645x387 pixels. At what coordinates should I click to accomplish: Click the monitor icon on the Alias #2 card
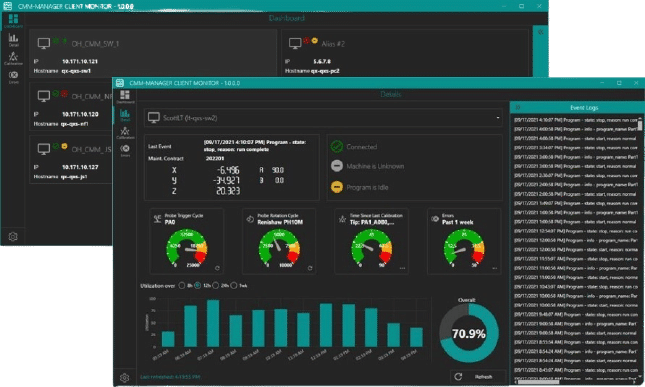click(x=295, y=43)
